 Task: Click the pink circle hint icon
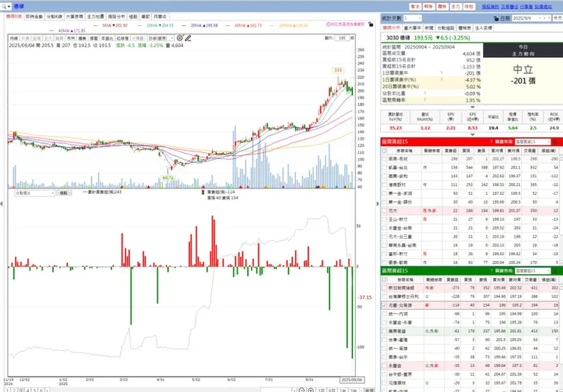[328, 24]
